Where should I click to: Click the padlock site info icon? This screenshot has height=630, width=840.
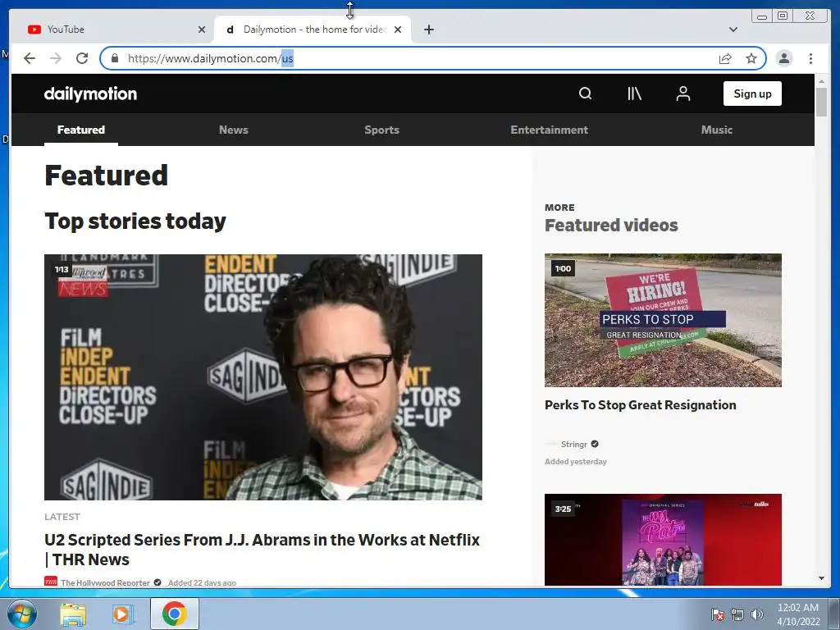pyautogui.click(x=115, y=58)
